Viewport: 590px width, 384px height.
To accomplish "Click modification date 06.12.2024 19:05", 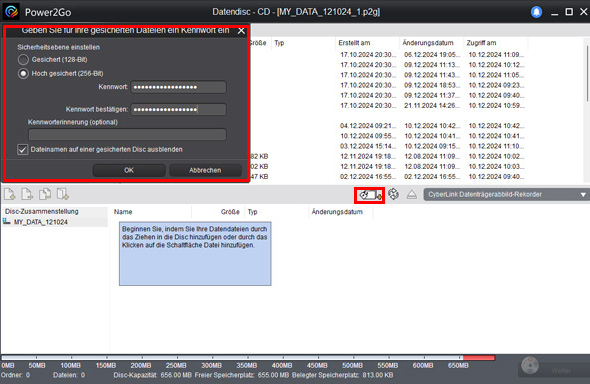I will click(432, 55).
